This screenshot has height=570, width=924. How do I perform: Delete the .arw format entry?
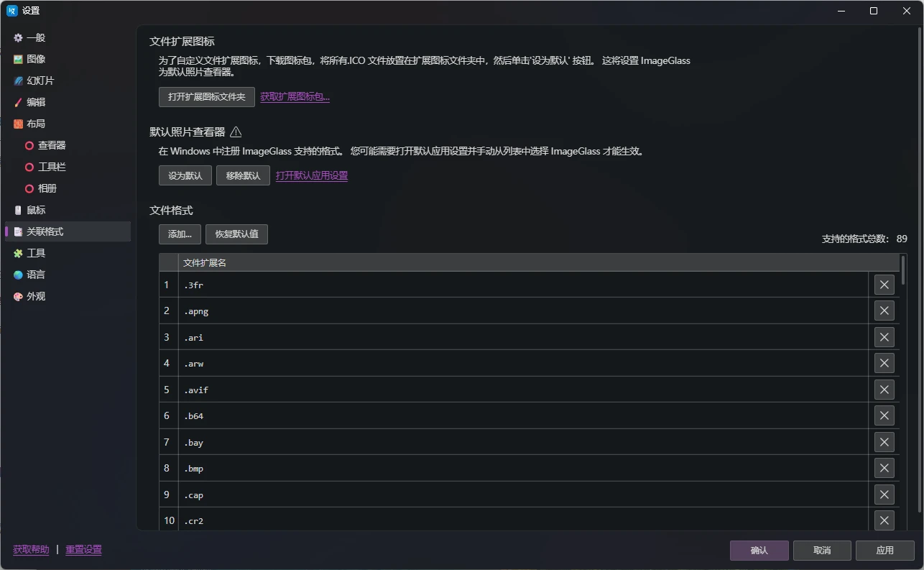click(884, 363)
